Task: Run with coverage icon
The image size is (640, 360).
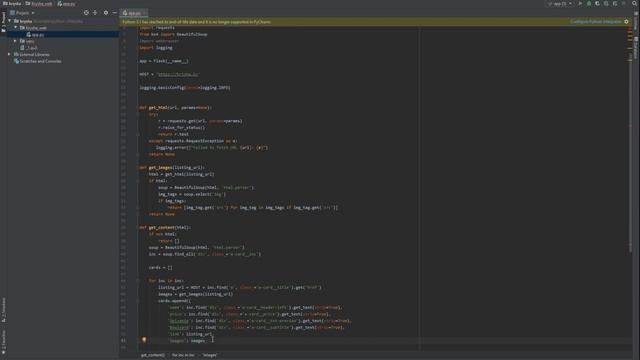Action: click(x=597, y=4)
